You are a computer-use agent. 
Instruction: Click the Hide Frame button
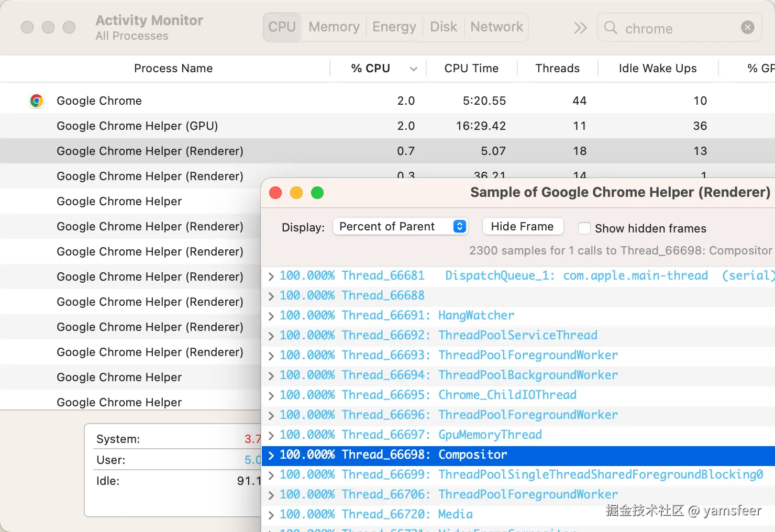tap(522, 226)
